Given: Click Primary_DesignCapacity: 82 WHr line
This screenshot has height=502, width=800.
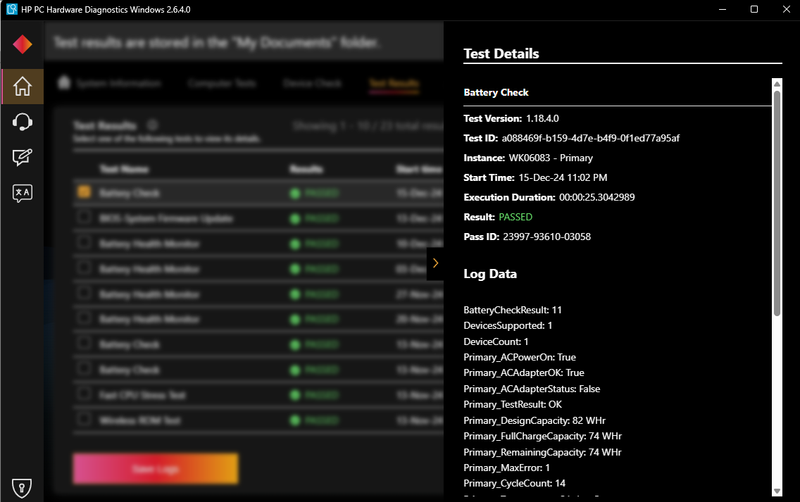Looking at the screenshot, I should pyautogui.click(x=534, y=421).
